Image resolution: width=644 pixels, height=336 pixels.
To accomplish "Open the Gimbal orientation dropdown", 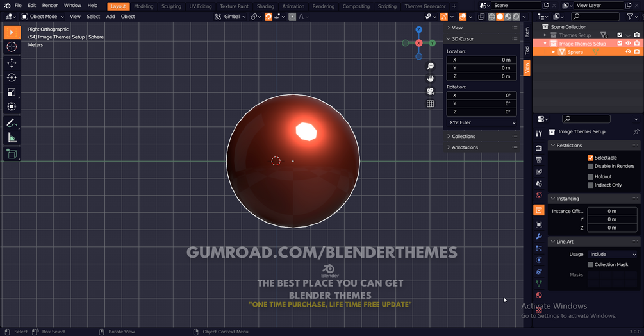I will tap(231, 17).
